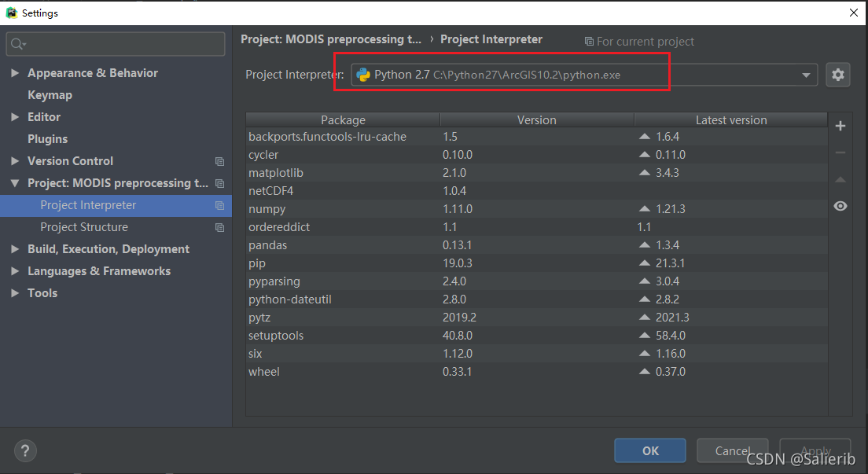868x474 pixels.
Task: Select the python-dateutil package row
Action: point(537,299)
